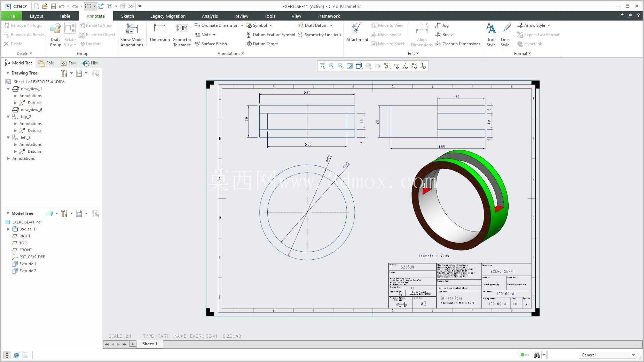The width and height of the screenshot is (644, 362).
Task: Click Show Model Annotations
Action: [x=132, y=35]
